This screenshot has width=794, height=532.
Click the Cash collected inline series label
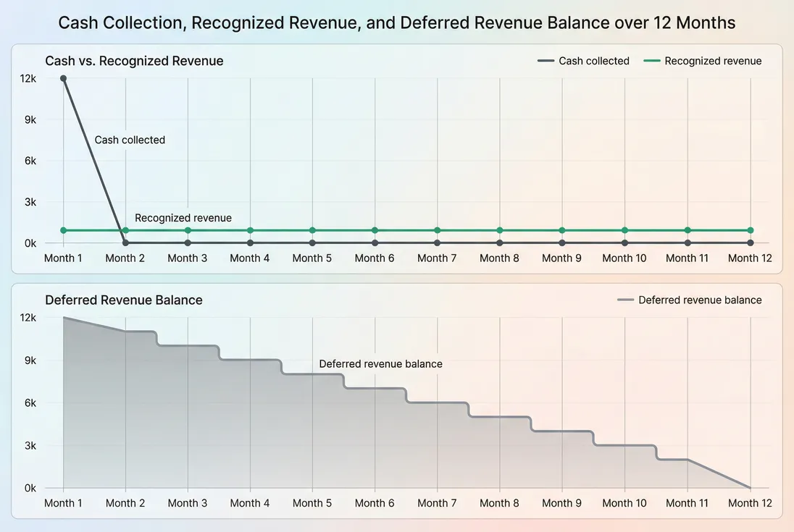tap(130, 140)
